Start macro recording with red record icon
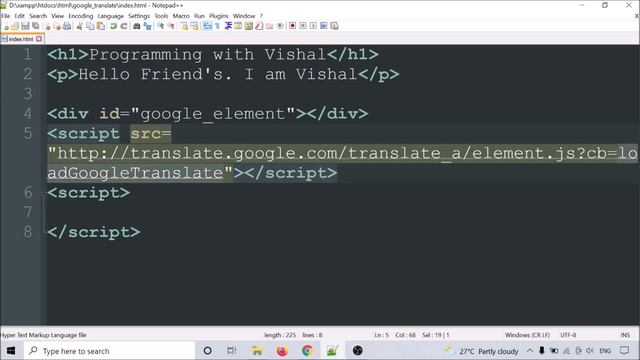This screenshot has height=360, width=640. [292, 26]
